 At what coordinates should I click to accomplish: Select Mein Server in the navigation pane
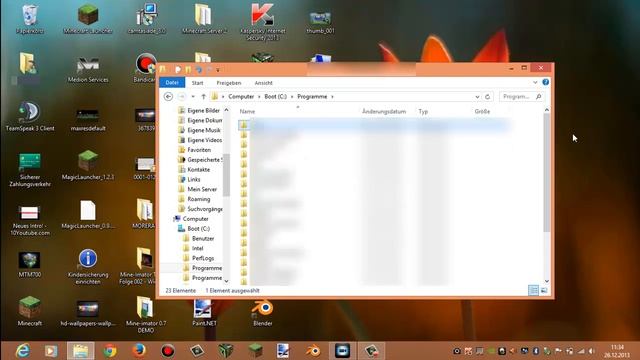pyautogui.click(x=198, y=189)
